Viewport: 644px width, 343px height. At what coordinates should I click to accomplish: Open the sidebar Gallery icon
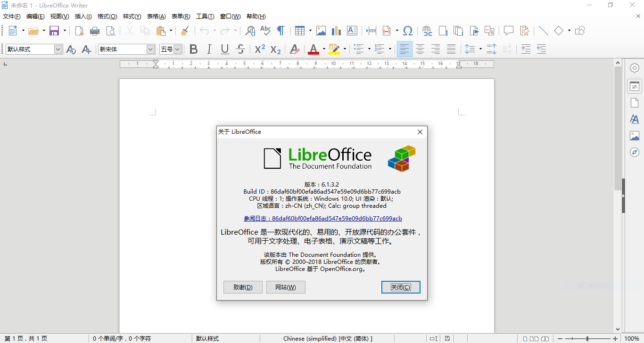(635, 136)
